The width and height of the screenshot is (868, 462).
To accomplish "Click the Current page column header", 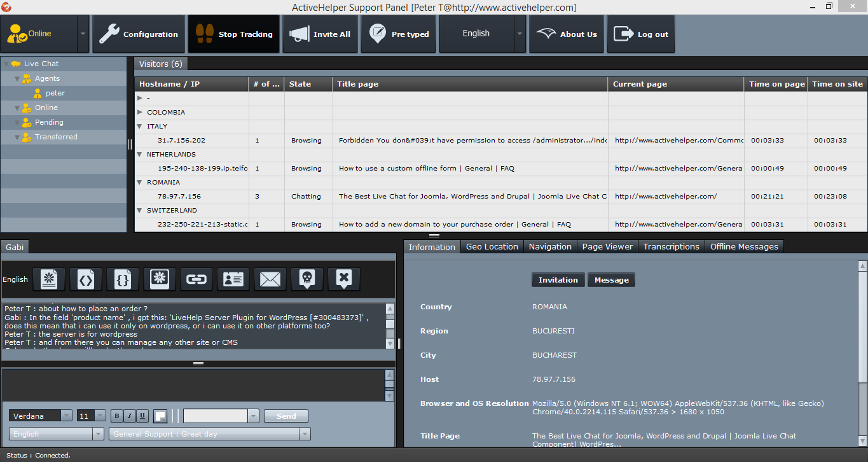I will [x=676, y=84].
